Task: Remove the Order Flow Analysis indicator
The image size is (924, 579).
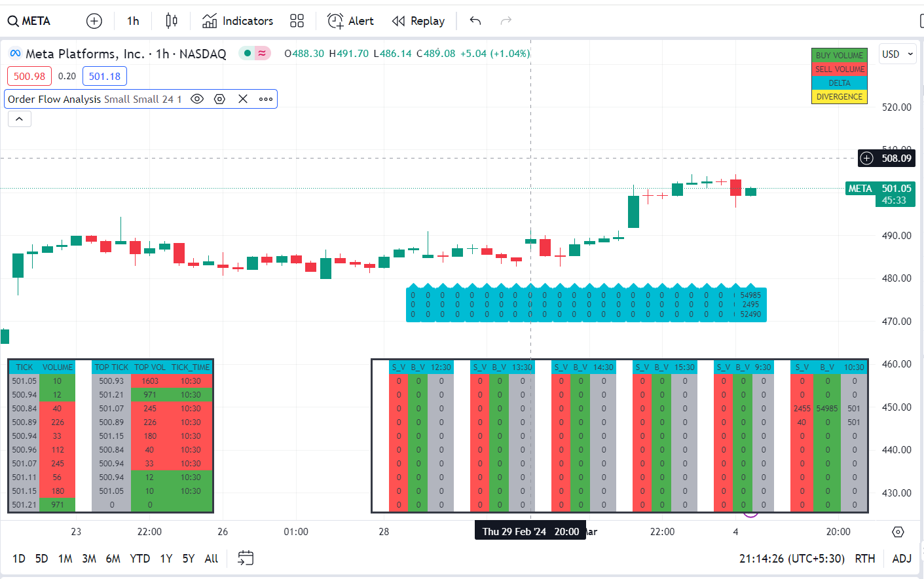Action: (x=243, y=99)
